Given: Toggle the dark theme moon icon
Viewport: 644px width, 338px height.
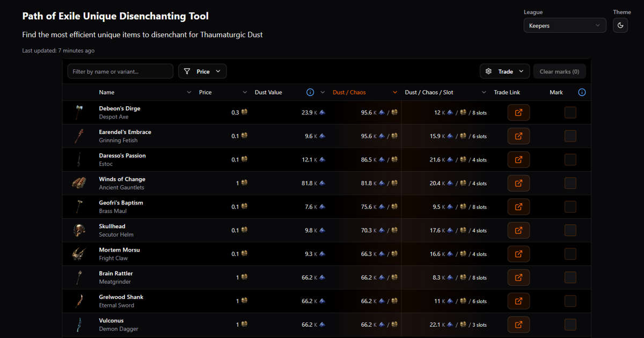Looking at the screenshot, I should tap(620, 25).
